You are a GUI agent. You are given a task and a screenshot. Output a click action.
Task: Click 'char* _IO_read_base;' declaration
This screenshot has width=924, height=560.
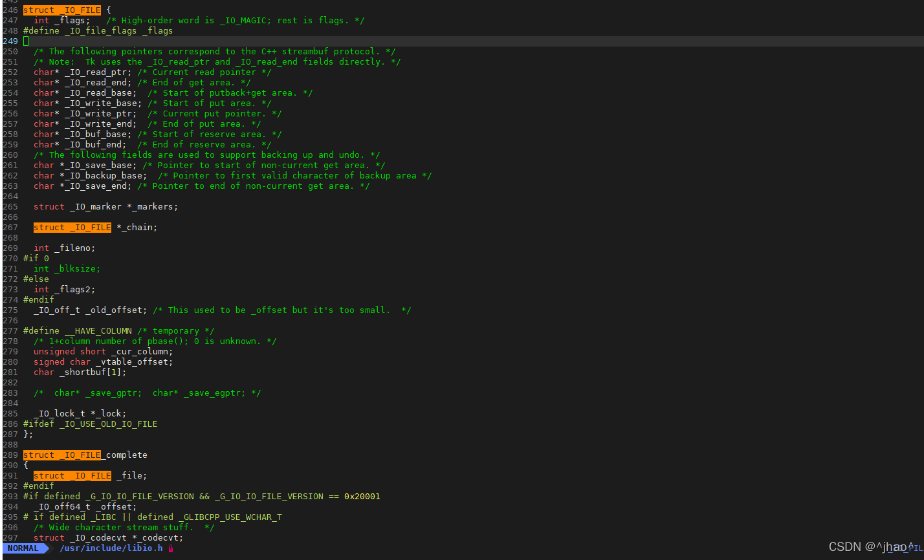coord(85,93)
